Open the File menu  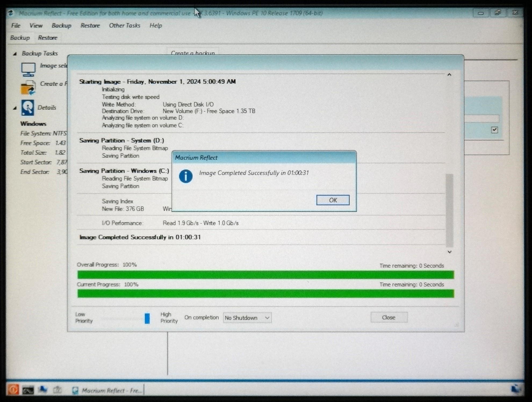point(16,26)
